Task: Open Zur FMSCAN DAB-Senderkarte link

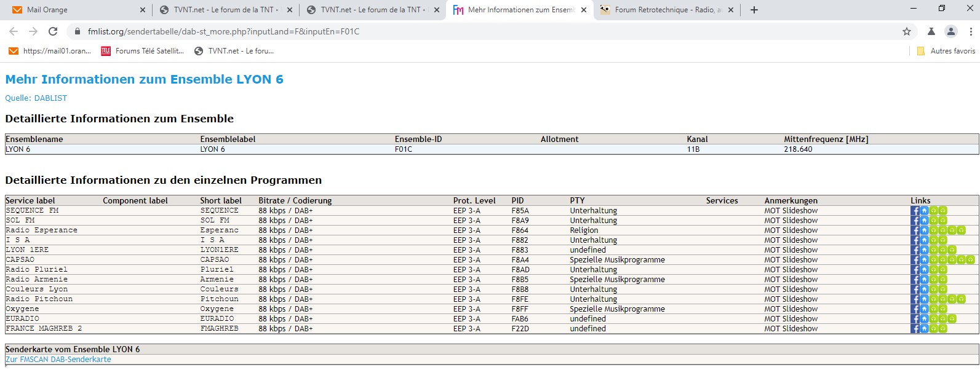Action: [x=58, y=360]
